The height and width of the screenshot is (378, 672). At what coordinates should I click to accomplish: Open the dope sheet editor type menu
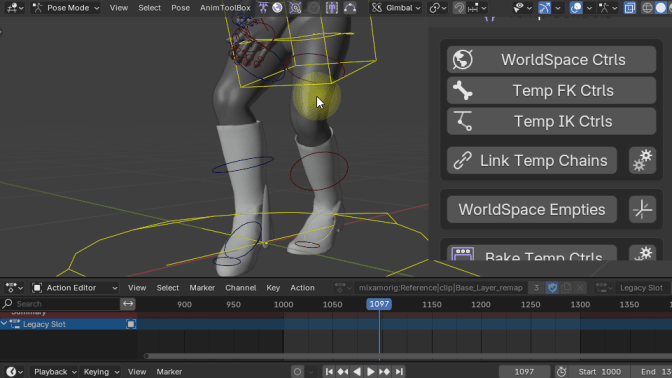point(14,288)
